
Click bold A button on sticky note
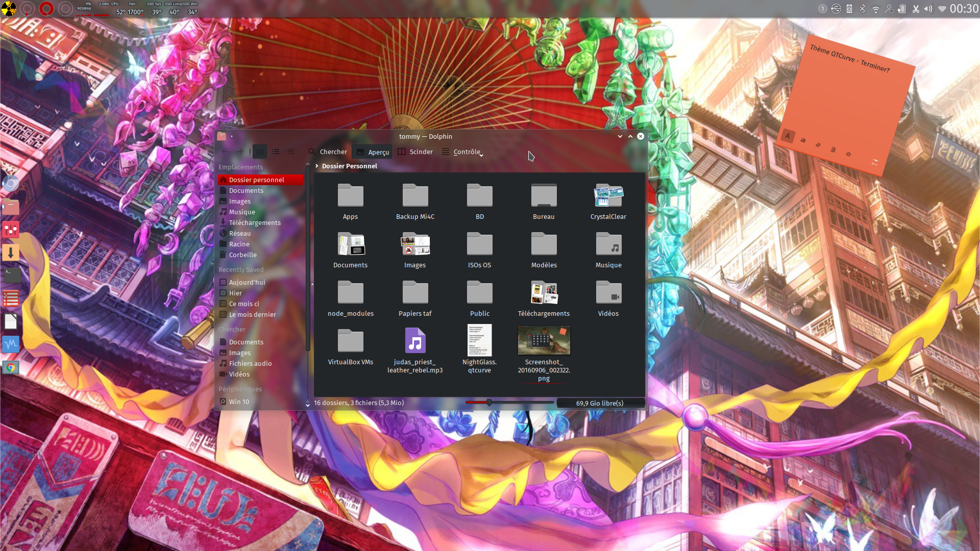click(x=788, y=136)
